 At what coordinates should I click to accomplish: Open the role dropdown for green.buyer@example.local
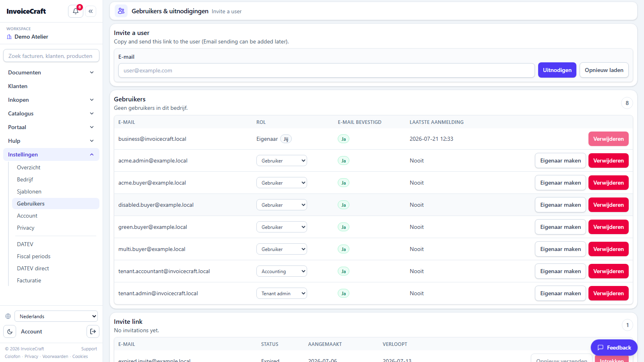[281, 227]
